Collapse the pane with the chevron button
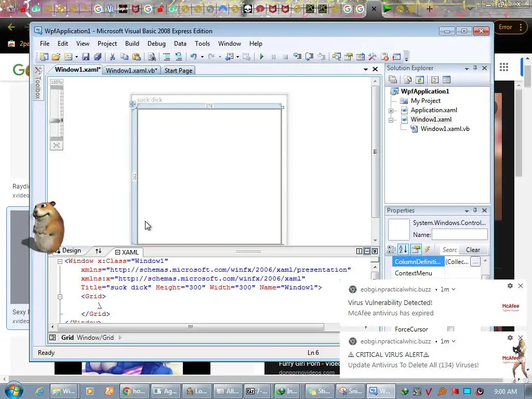 375,251
